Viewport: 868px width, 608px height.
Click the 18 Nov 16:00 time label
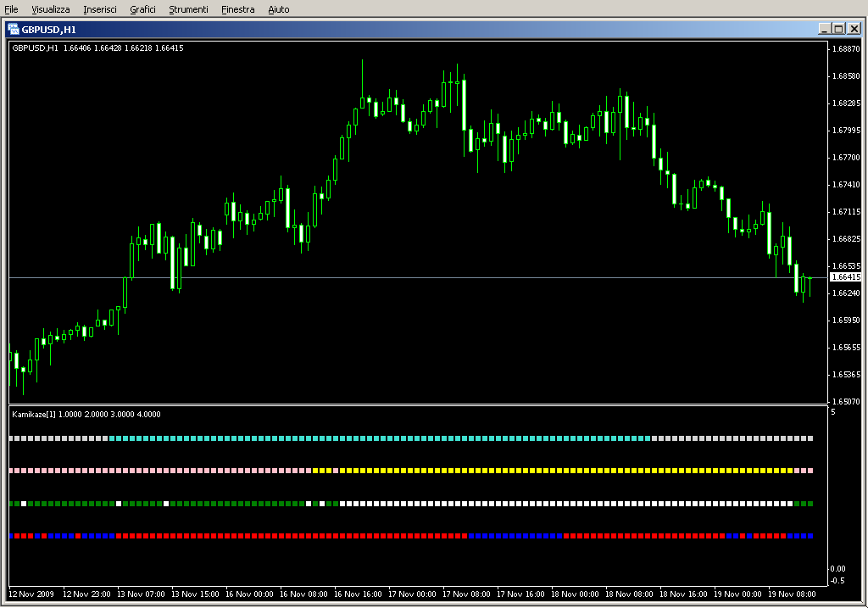coord(683,594)
